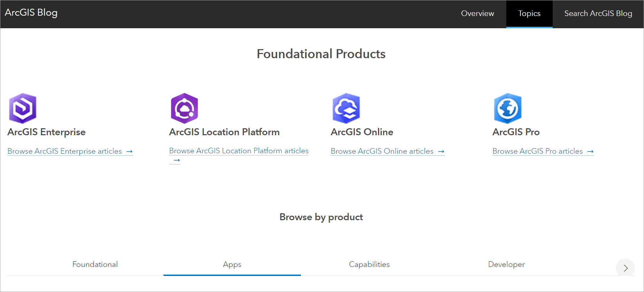This screenshot has height=292, width=644.
Task: Click the ArcGIS Online product icon
Action: pos(346,108)
